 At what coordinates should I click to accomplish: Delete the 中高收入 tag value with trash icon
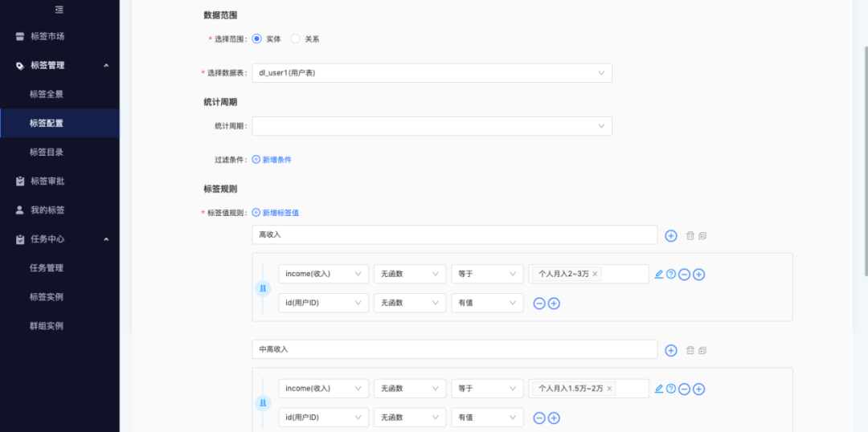690,350
